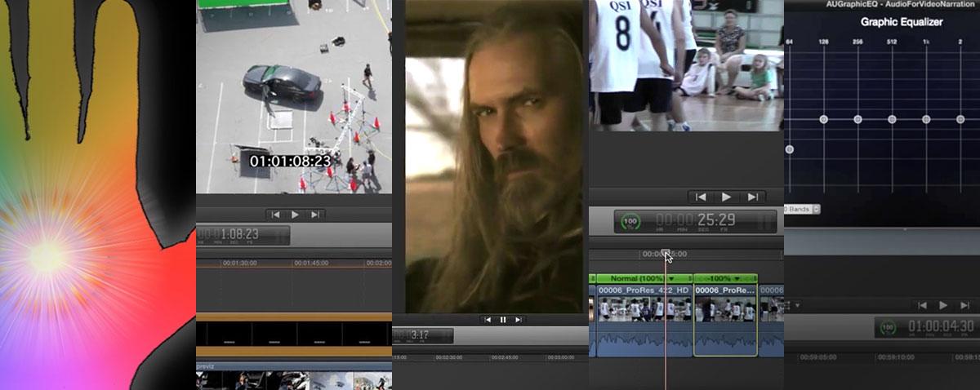Image resolution: width=980 pixels, height=390 pixels.
Task: Play the basketball viewer clip
Action: tap(726, 197)
